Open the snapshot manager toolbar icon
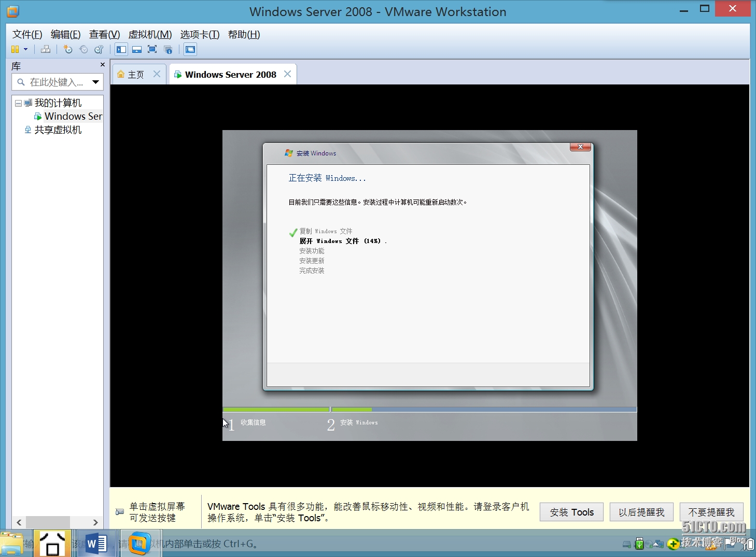Image resolution: width=756 pixels, height=557 pixels. [x=99, y=49]
